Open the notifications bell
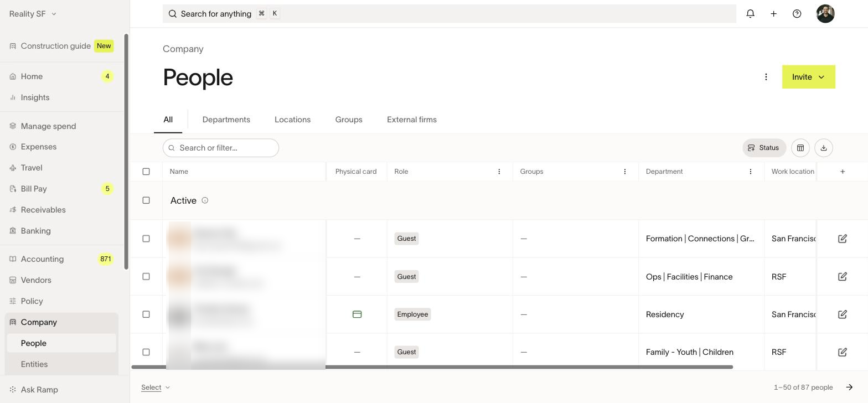 tap(750, 14)
